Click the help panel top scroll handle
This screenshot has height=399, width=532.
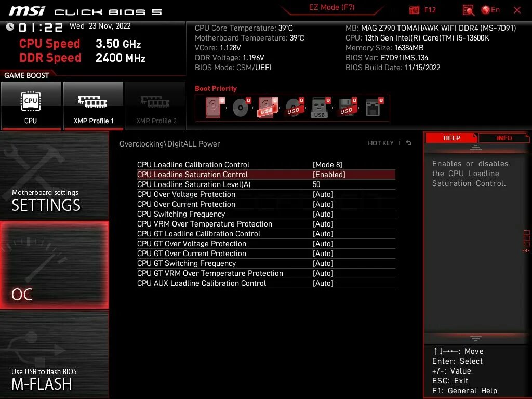(x=476, y=148)
